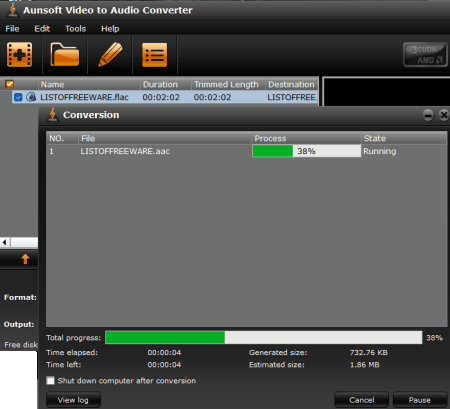450x409 pixels.
Task: Enable Shut down computer after conversion
Action: click(50, 381)
